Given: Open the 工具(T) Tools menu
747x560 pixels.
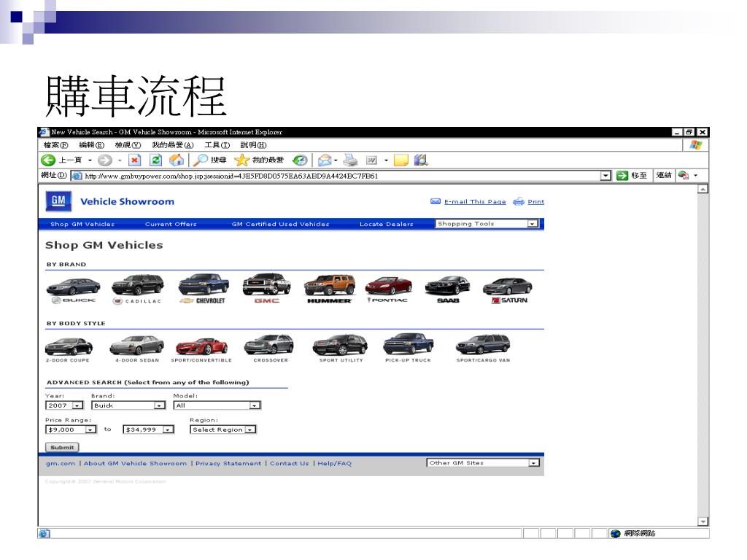Looking at the screenshot, I should pyautogui.click(x=217, y=145).
